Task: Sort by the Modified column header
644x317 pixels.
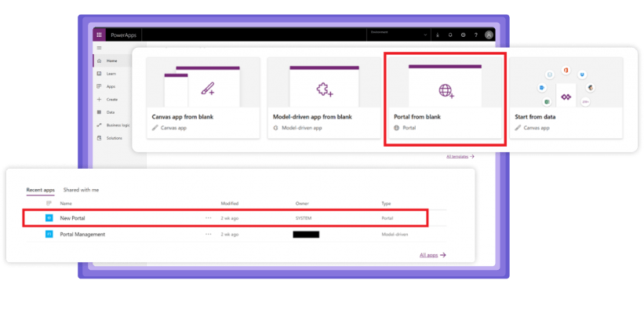Action: pyautogui.click(x=230, y=203)
